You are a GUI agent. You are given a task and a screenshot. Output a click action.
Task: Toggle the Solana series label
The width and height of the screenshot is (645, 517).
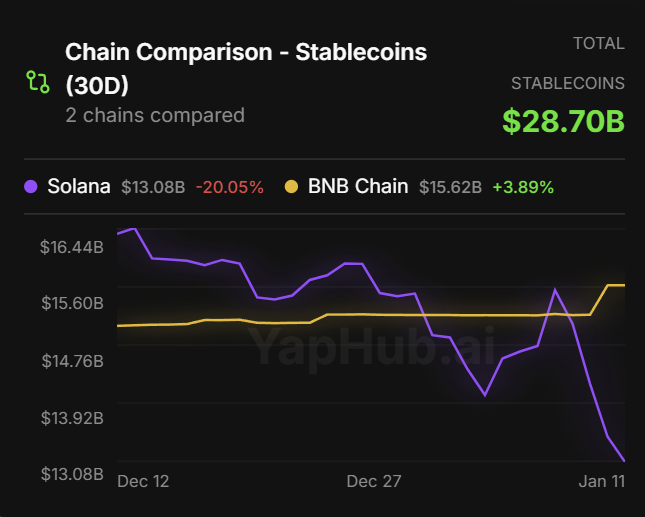[79, 186]
